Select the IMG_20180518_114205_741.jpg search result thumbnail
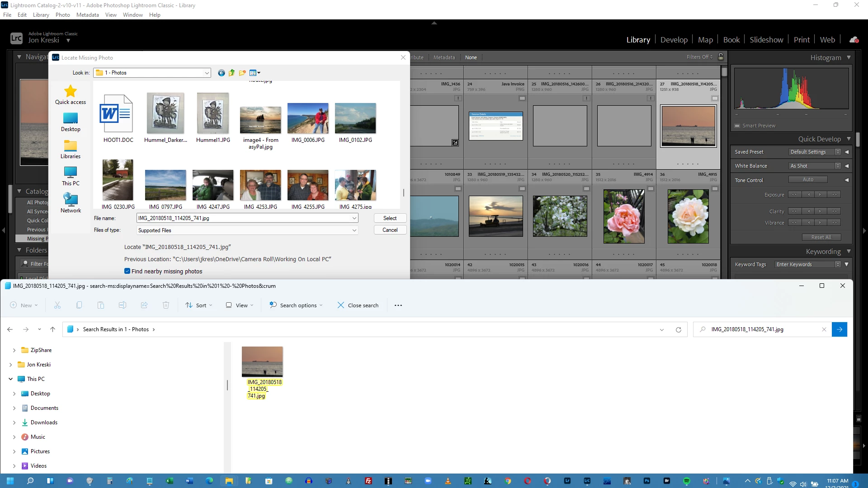This screenshot has width=868, height=488. tap(262, 361)
